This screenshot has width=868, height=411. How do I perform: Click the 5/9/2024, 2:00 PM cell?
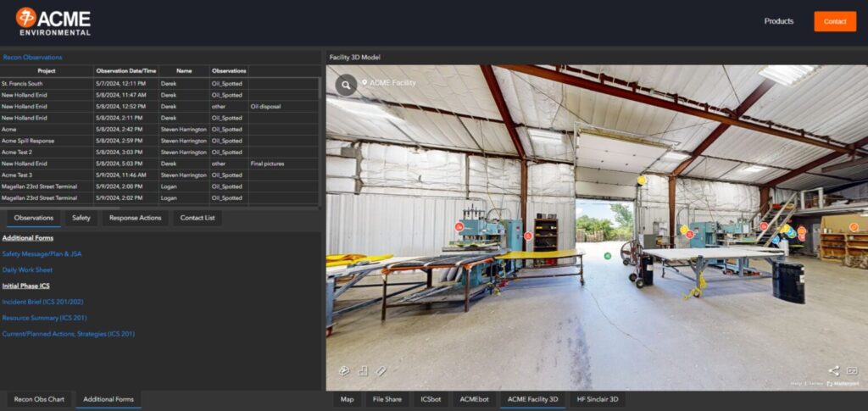click(x=126, y=186)
